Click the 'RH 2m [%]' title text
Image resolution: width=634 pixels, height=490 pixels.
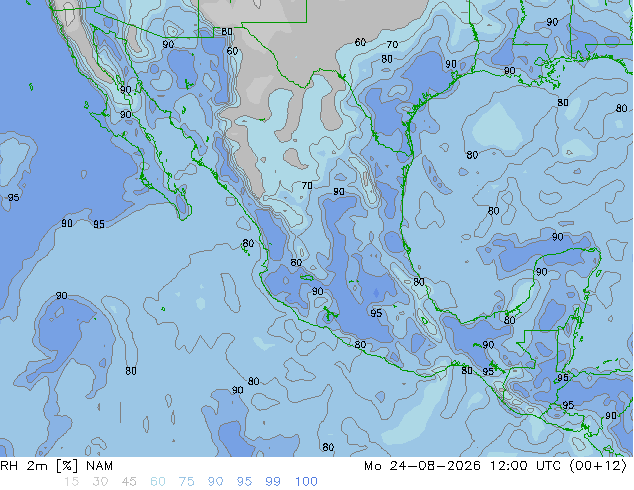click(x=39, y=466)
